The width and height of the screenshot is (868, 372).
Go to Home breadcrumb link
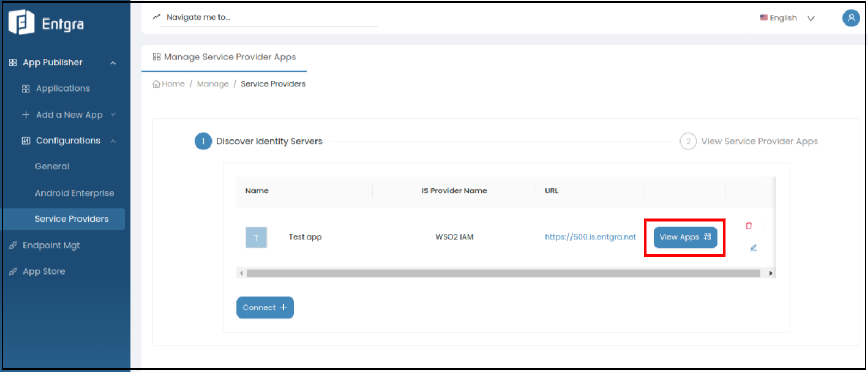pos(173,84)
